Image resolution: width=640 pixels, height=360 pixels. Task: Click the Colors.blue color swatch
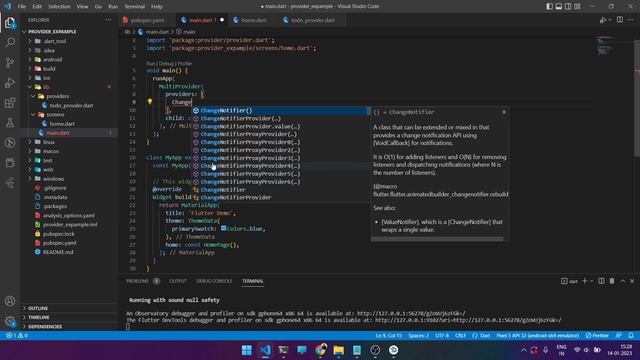coord(224,229)
